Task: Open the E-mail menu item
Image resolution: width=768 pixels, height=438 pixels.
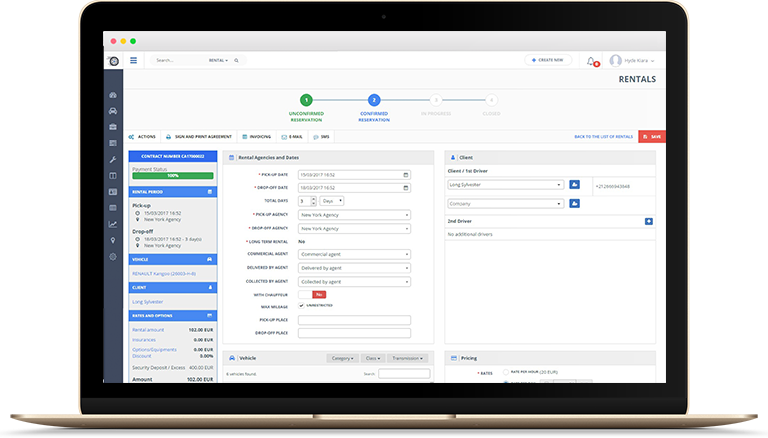Action: click(292, 137)
